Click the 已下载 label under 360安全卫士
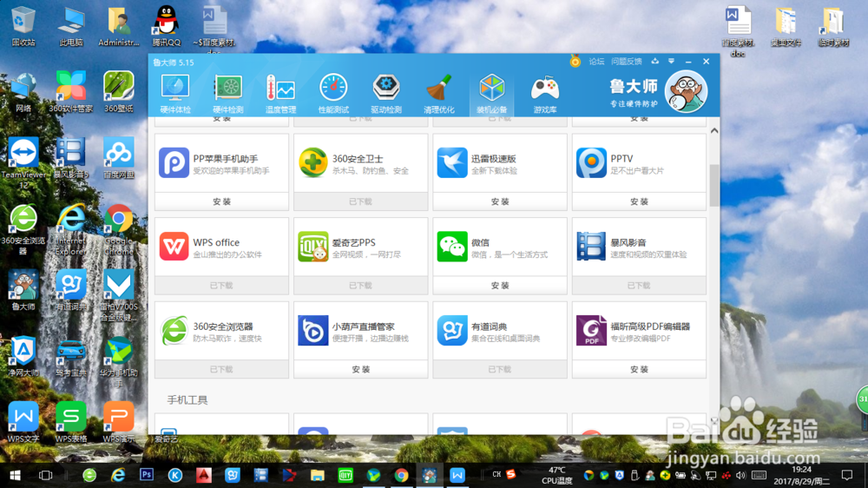The width and height of the screenshot is (868, 488). 360,201
